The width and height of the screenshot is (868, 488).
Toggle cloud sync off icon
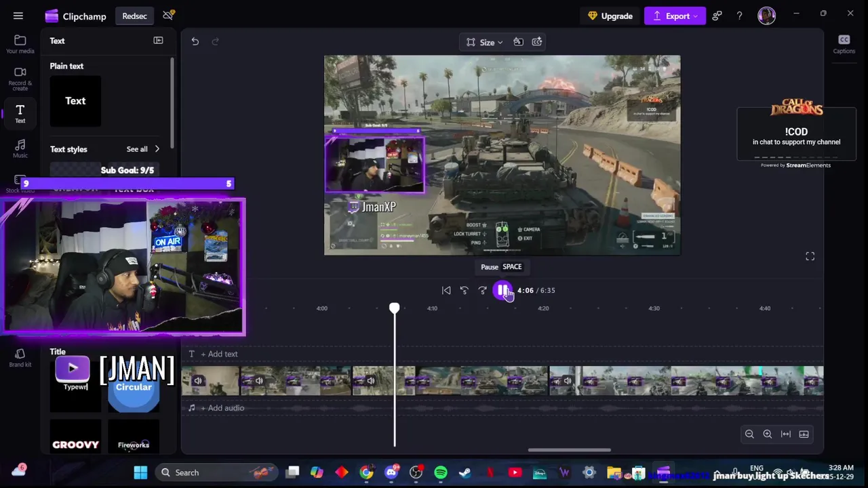tap(168, 15)
